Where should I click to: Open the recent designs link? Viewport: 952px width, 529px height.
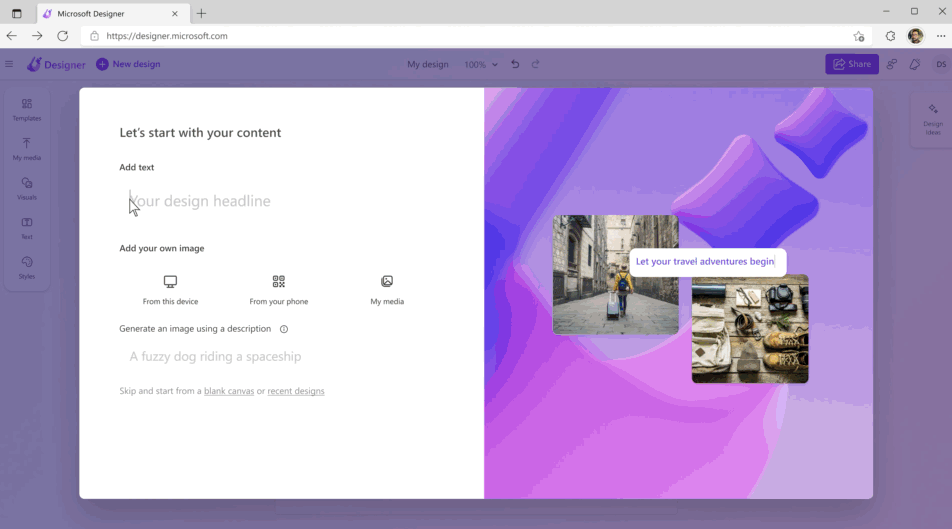(296, 391)
